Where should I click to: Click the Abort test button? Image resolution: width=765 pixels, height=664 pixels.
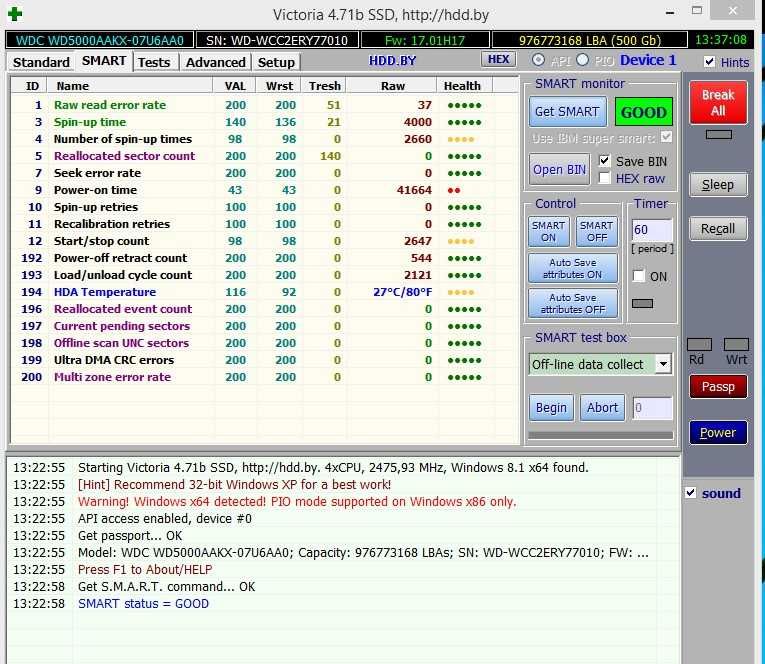tap(602, 407)
